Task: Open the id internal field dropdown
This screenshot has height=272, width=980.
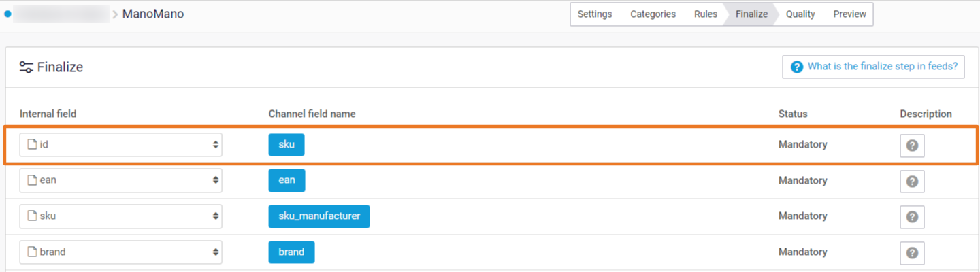Action: pyautogui.click(x=120, y=145)
